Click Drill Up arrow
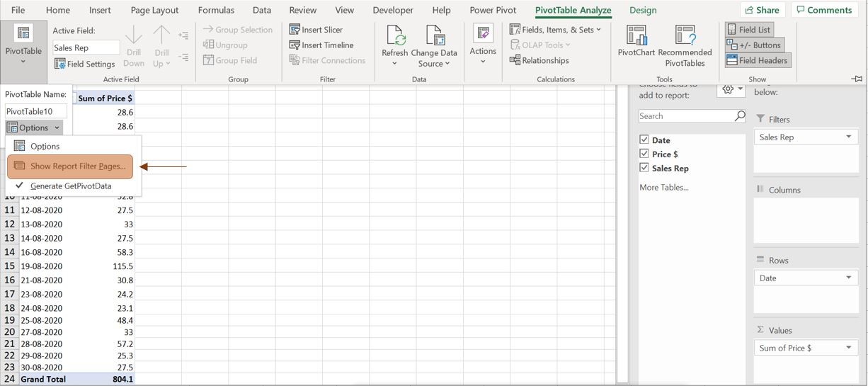 tap(162, 47)
